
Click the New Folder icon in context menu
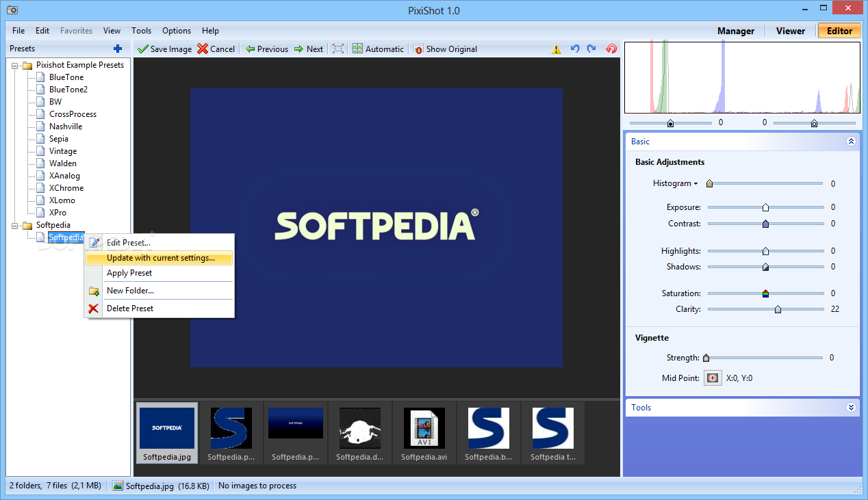click(x=94, y=291)
